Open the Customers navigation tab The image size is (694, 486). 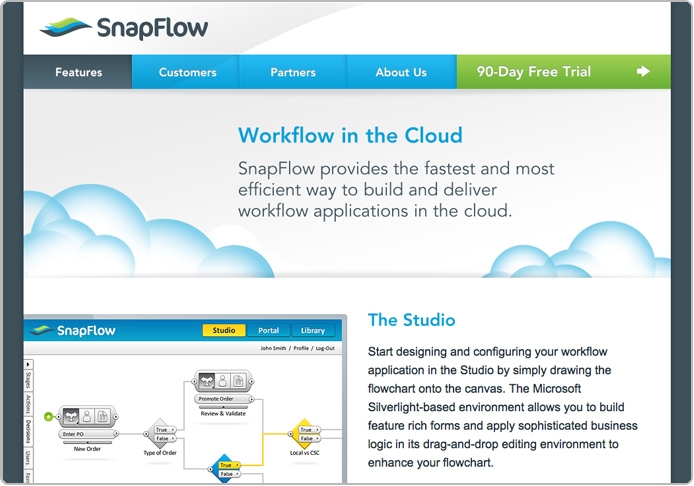(x=186, y=72)
